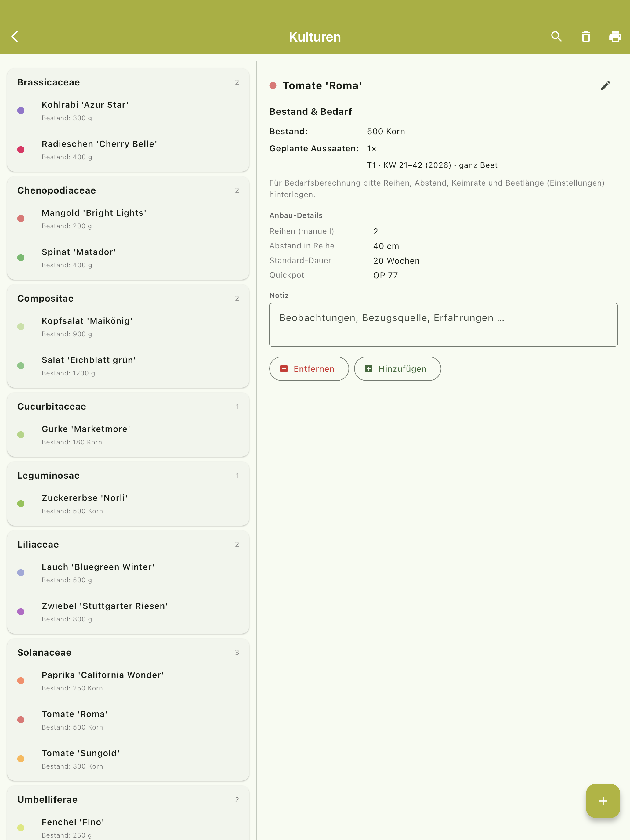The width and height of the screenshot is (630, 840).
Task: Click the Brassicaceae group header
Action: point(129,82)
